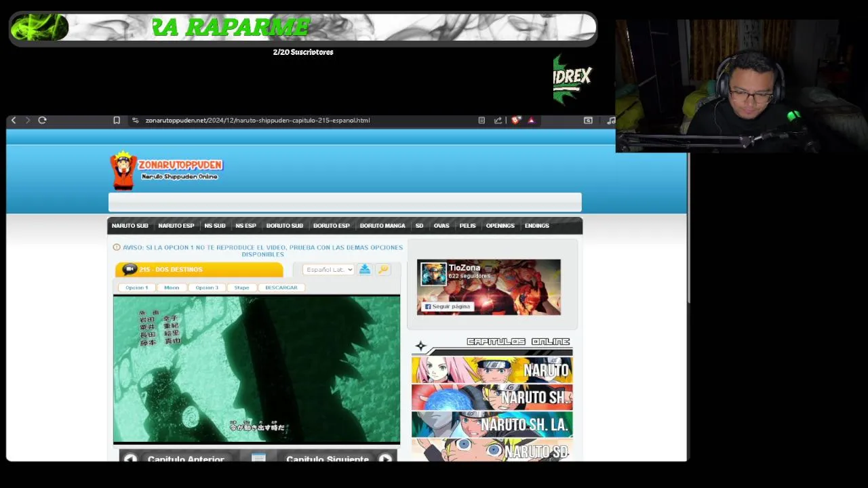Open ENDINGS in the navigation bar
The image size is (868, 488).
click(536, 226)
